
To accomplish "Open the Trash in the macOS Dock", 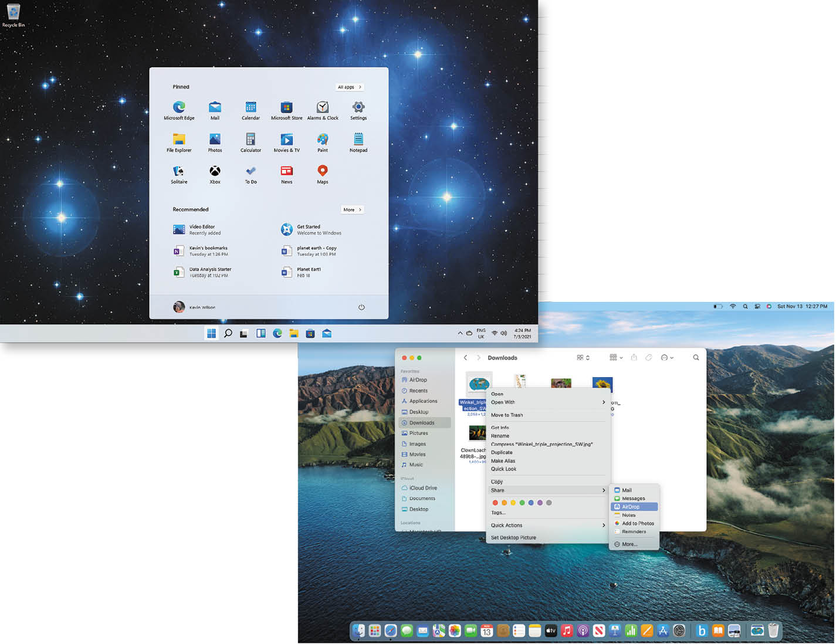I will point(773,631).
